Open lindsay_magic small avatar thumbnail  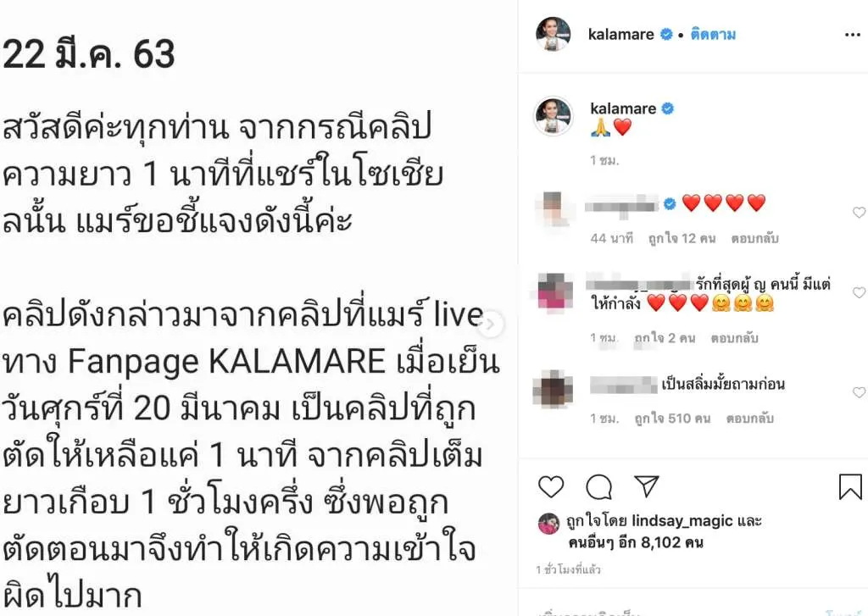548,524
